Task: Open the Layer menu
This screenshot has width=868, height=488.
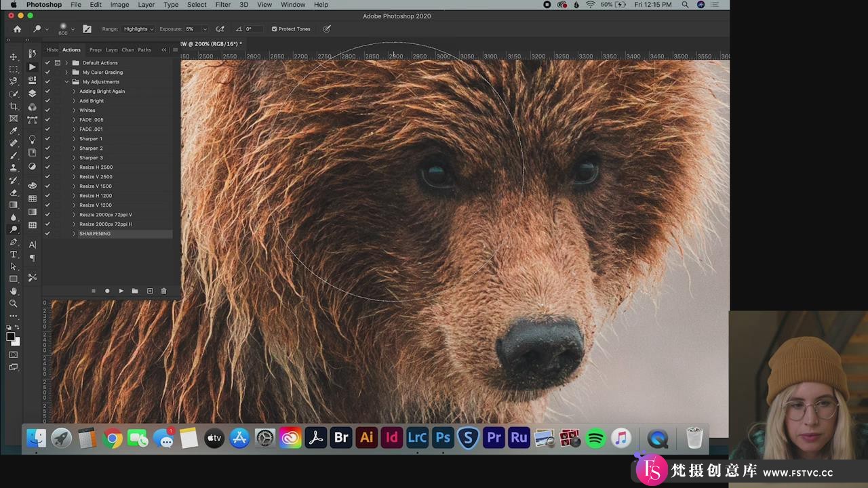Action: click(x=146, y=5)
